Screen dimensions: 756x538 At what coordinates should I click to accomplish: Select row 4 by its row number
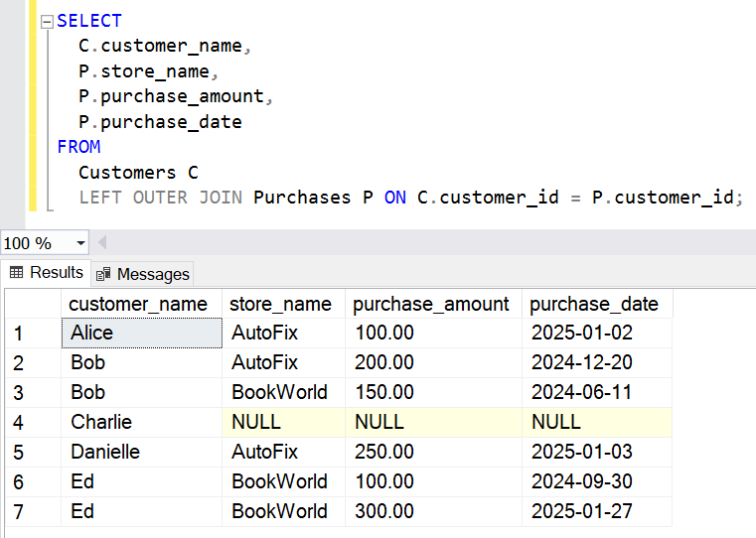tap(16, 422)
